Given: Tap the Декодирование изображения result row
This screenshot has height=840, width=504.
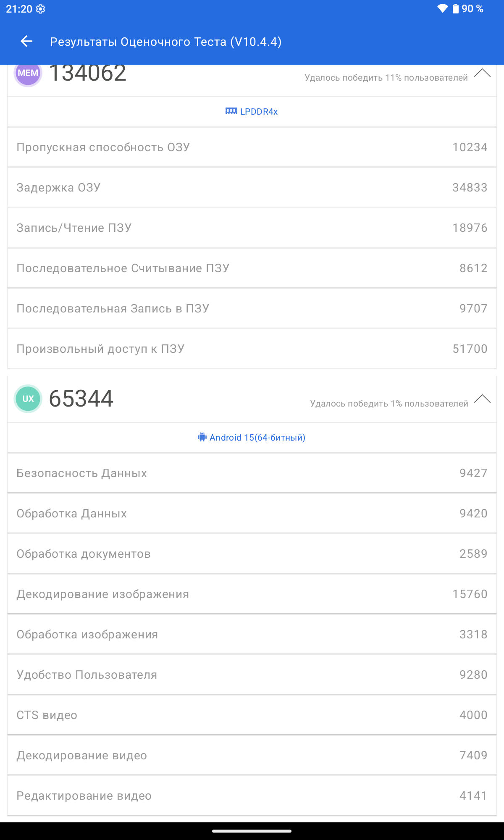Looking at the screenshot, I should (252, 594).
